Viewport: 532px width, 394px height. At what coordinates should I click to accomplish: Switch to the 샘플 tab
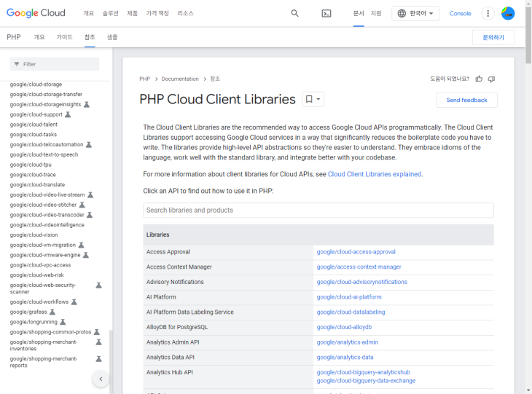pos(112,37)
